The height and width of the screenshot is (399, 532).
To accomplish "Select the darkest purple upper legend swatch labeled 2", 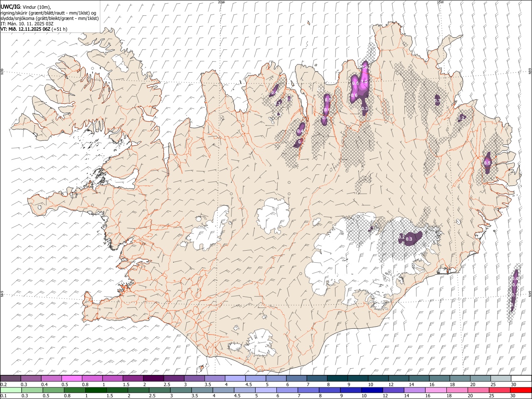I will pos(153,378).
